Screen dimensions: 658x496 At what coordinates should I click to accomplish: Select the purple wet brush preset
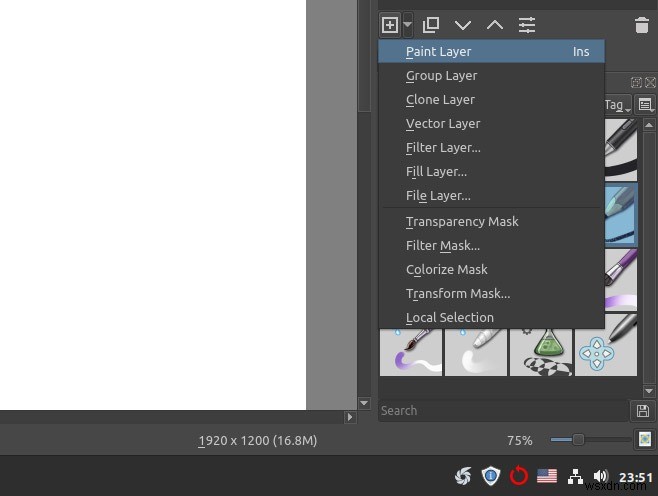[411, 352]
